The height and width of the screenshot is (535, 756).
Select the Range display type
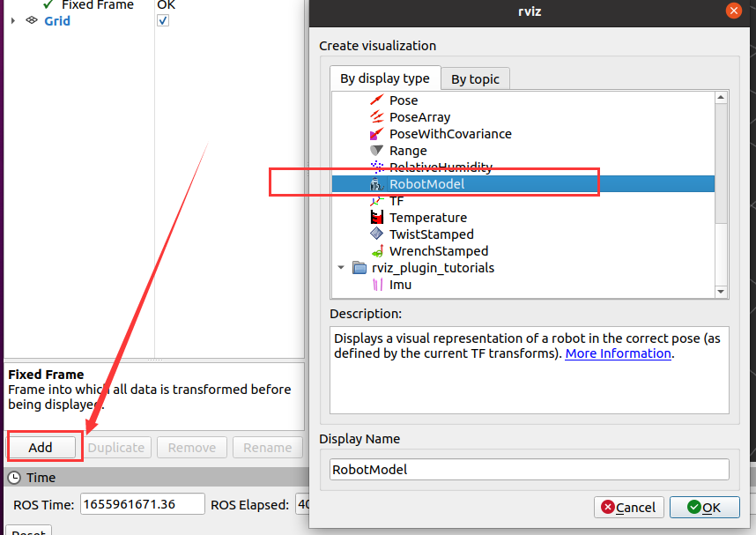[408, 151]
